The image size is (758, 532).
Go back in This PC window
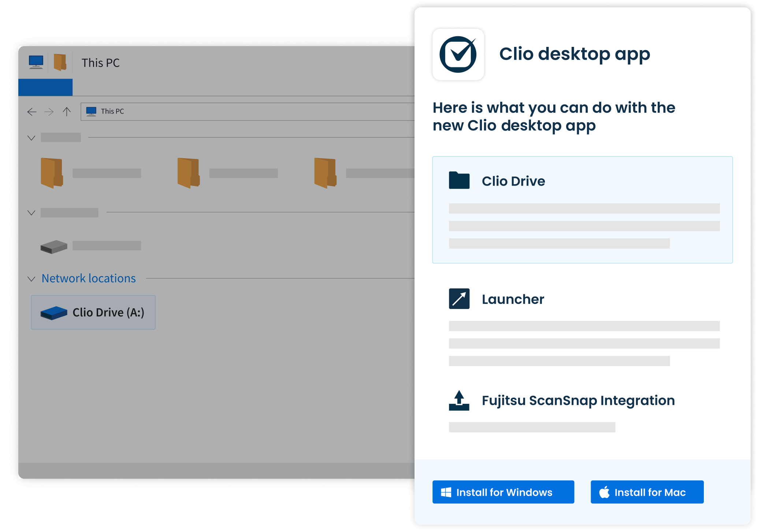(x=32, y=112)
